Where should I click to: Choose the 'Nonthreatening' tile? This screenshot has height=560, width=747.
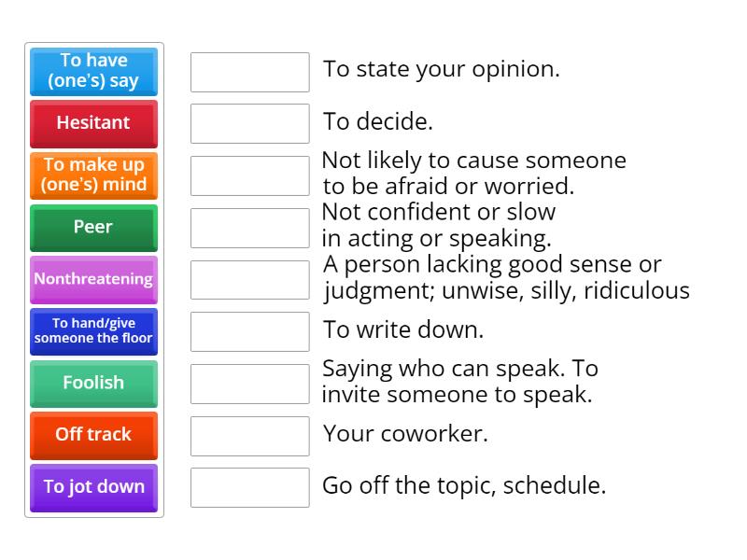tap(93, 279)
